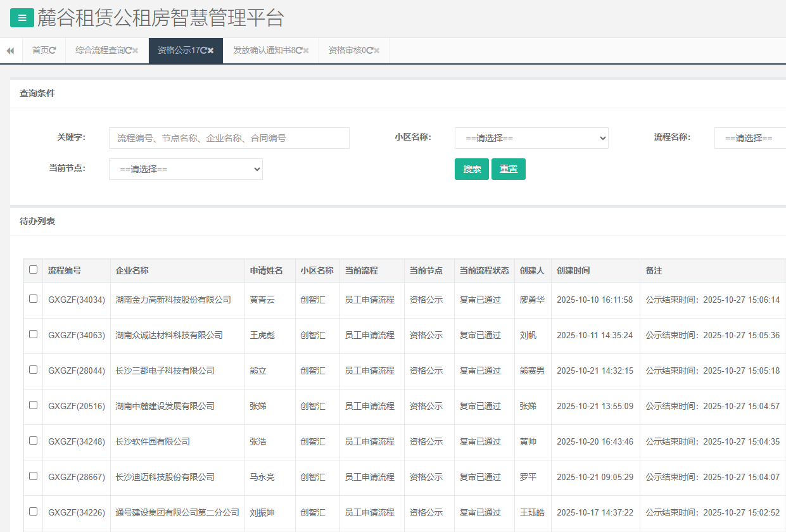Refresh the 资格公示17 tab
Image resolution: width=786 pixels, height=532 pixels.
[x=203, y=51]
